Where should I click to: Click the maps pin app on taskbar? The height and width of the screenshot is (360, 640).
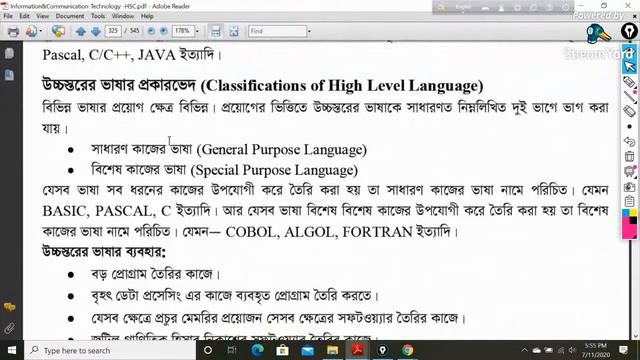point(382,350)
